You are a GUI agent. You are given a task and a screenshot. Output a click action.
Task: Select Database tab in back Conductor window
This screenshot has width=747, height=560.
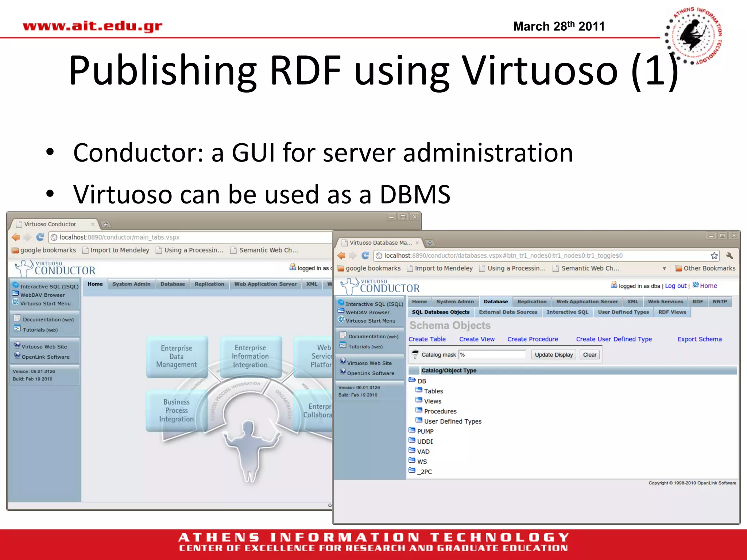(x=173, y=284)
